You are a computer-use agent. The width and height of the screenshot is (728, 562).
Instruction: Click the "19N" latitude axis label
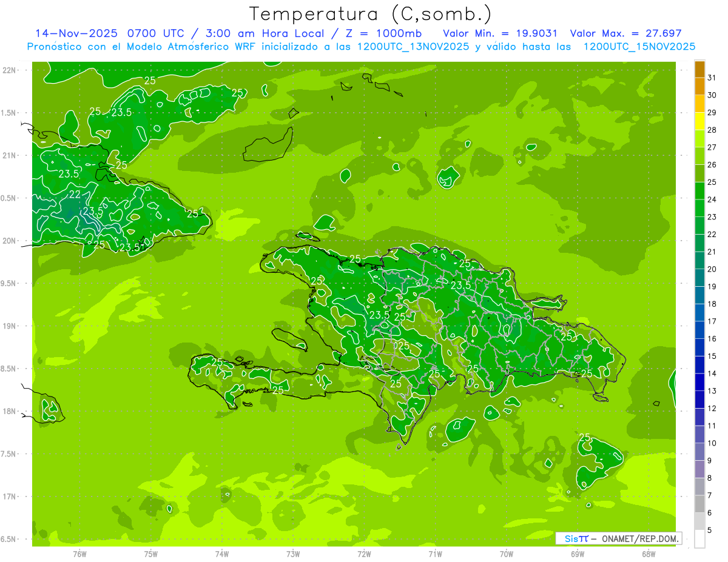pyautogui.click(x=9, y=326)
